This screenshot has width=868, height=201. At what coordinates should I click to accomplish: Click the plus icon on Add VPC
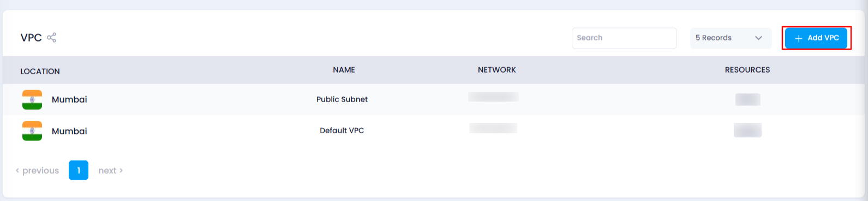click(799, 38)
